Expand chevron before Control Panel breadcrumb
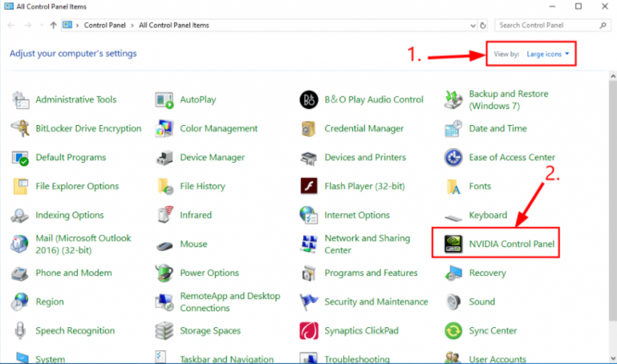The width and height of the screenshot is (617, 364). [77, 26]
